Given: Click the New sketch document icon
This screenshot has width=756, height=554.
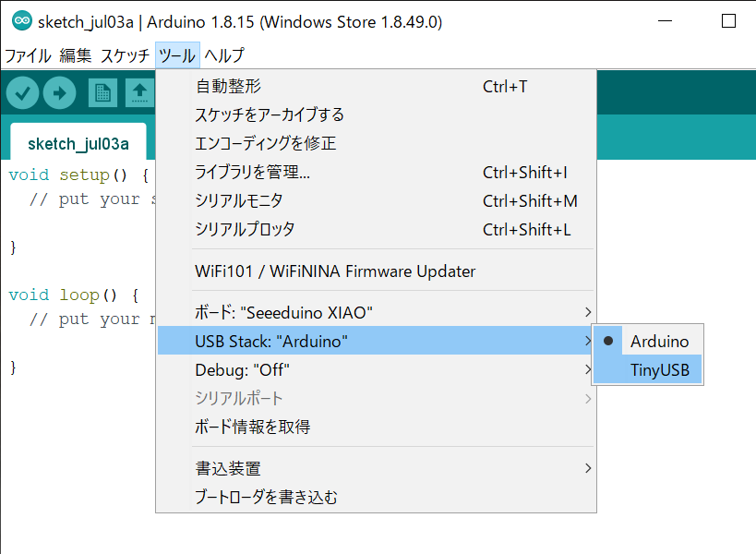Looking at the screenshot, I should (x=102, y=92).
